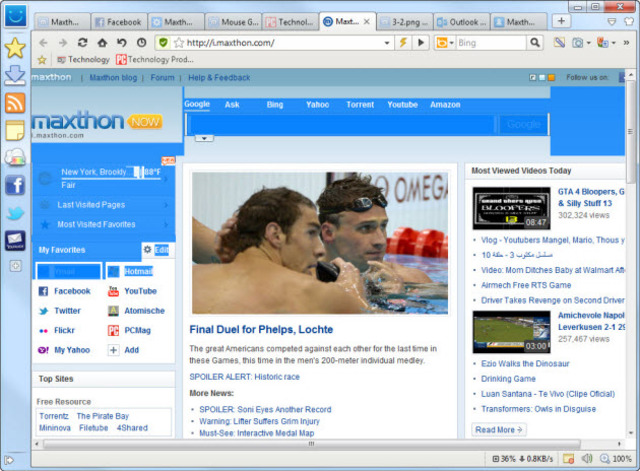Switch to the Technol... tab

[x=290, y=22]
